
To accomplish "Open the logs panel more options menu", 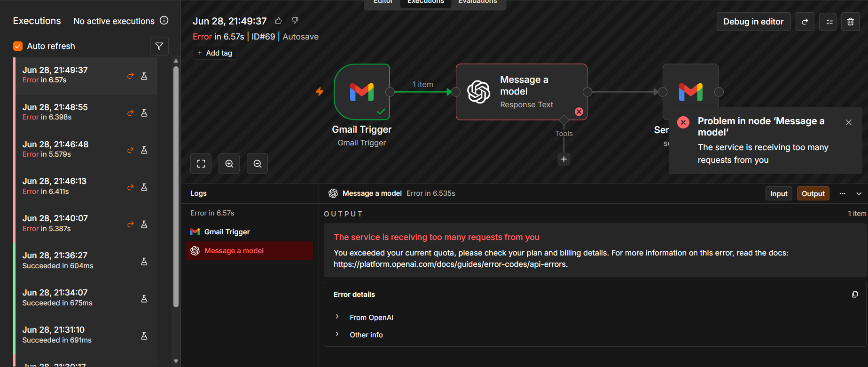I will click(x=842, y=194).
